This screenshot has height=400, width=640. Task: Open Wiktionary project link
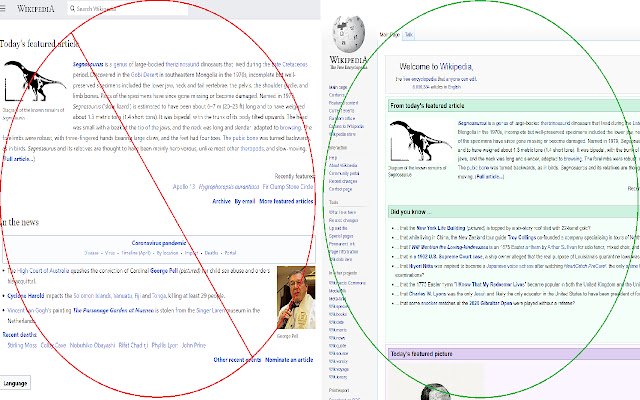click(338, 377)
